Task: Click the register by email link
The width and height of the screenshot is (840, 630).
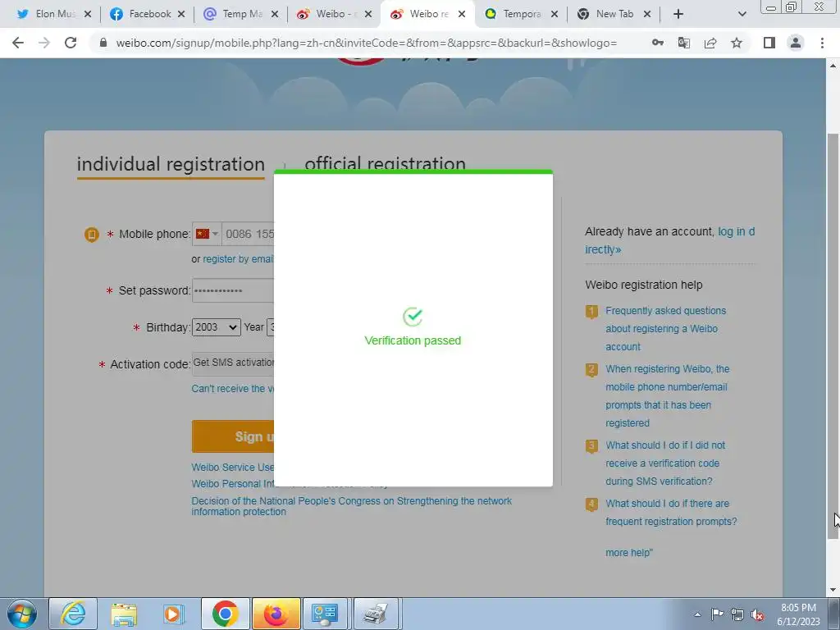Action: coord(239,258)
